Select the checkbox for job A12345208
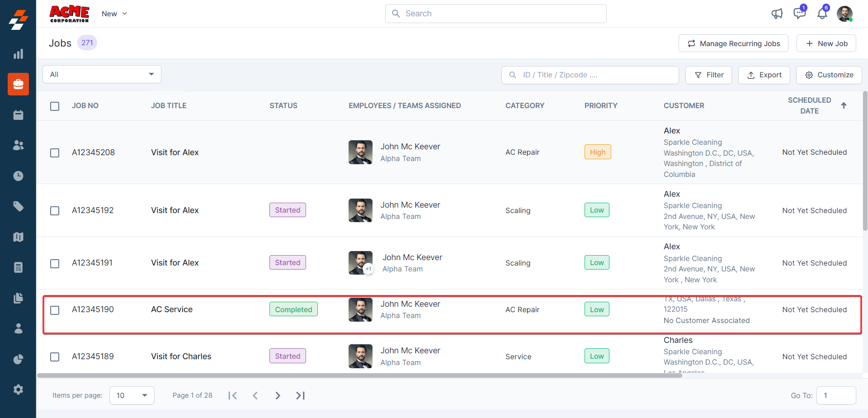The width and height of the screenshot is (868, 418). (55, 153)
